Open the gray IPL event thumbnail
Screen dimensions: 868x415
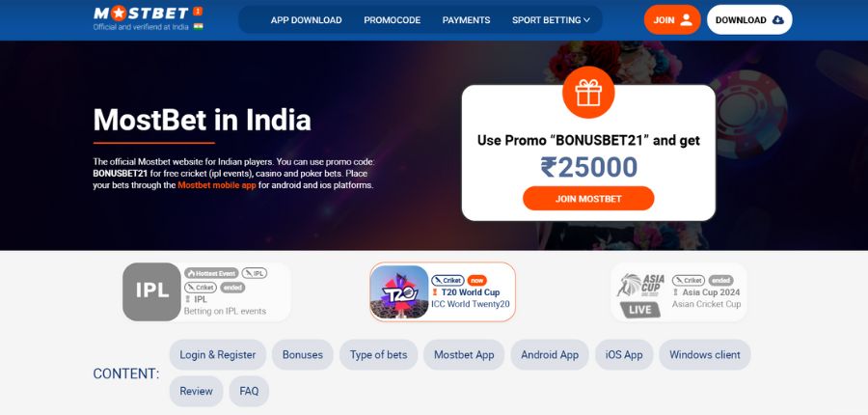pyautogui.click(x=151, y=291)
